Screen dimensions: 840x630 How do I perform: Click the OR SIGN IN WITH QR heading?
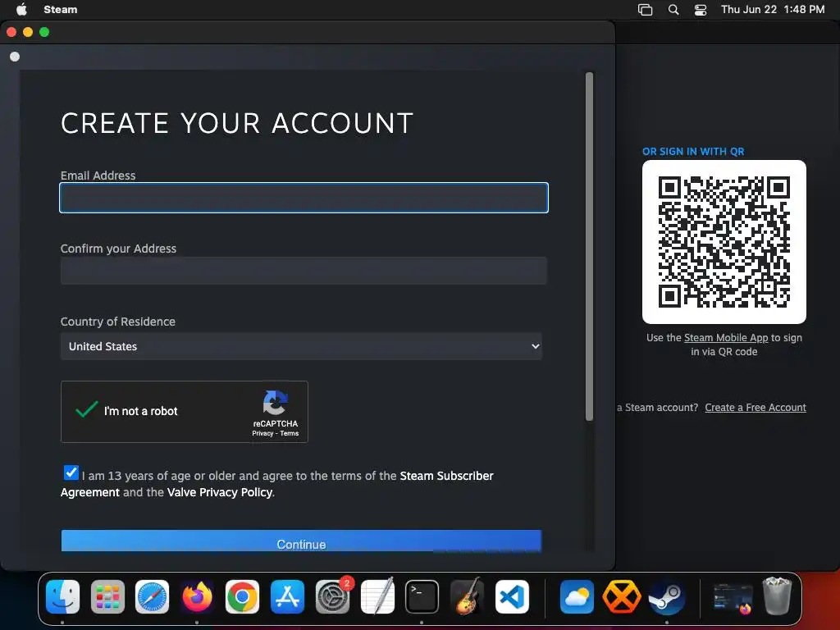click(x=693, y=152)
